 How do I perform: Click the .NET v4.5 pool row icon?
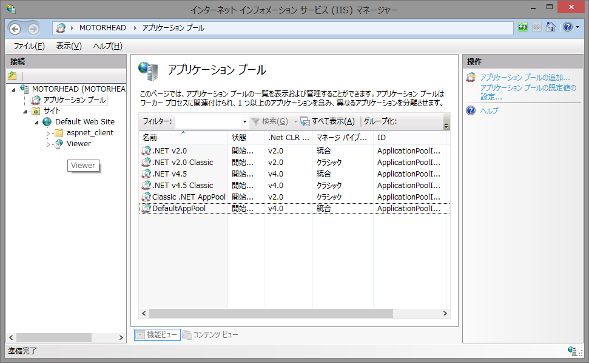point(146,174)
